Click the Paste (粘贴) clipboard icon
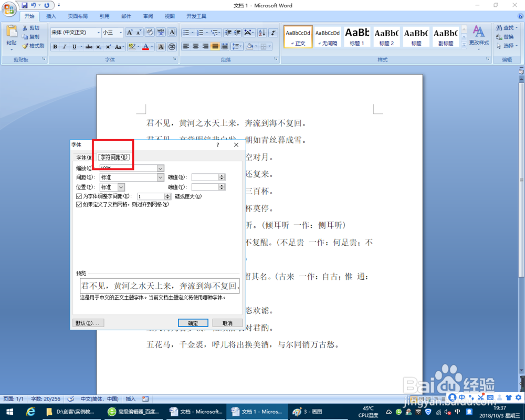 tap(12, 31)
